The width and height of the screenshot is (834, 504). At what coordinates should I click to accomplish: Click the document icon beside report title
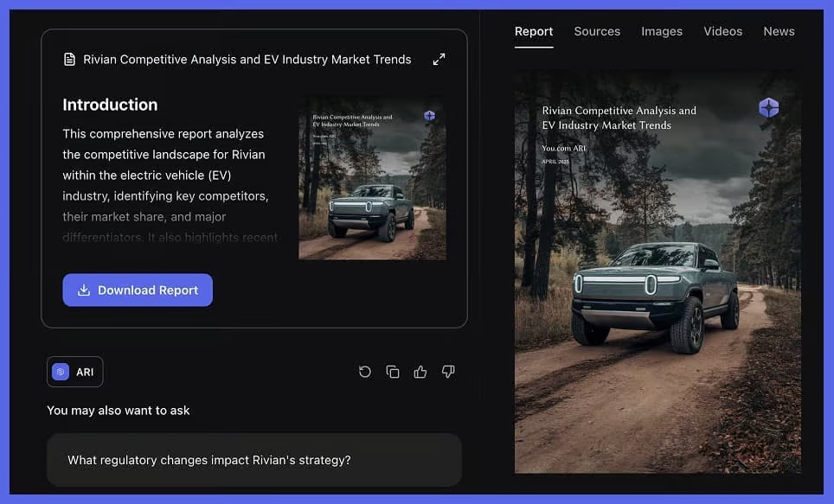click(x=70, y=59)
